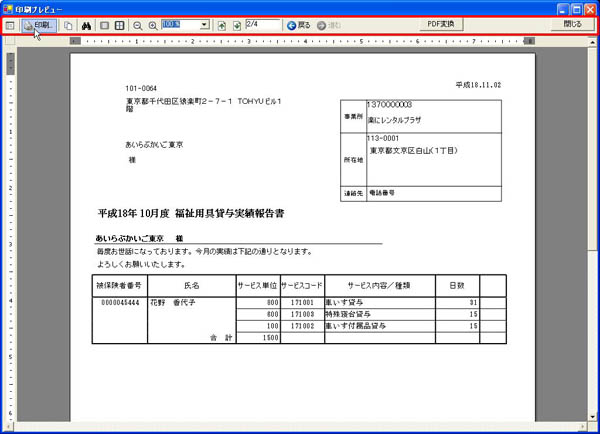Click the サービス単位 column header
Viewport: 600px width, 434px height.
click(258, 286)
